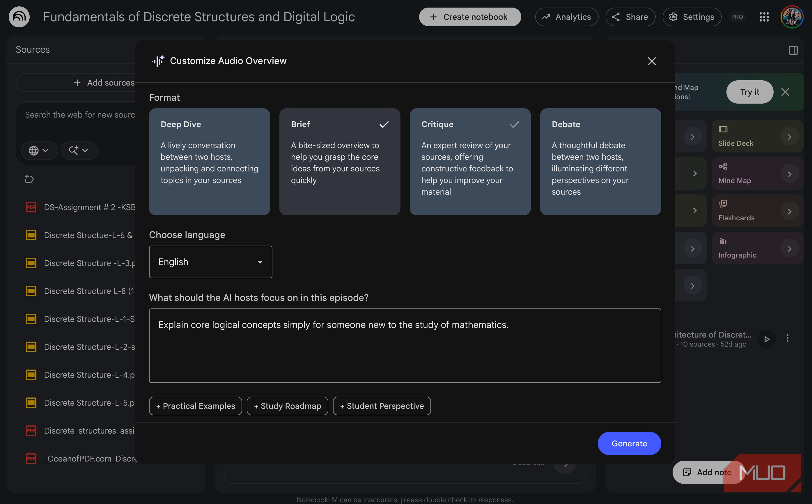
Task: Add the Practical Examples suggestion chip
Action: (x=195, y=406)
